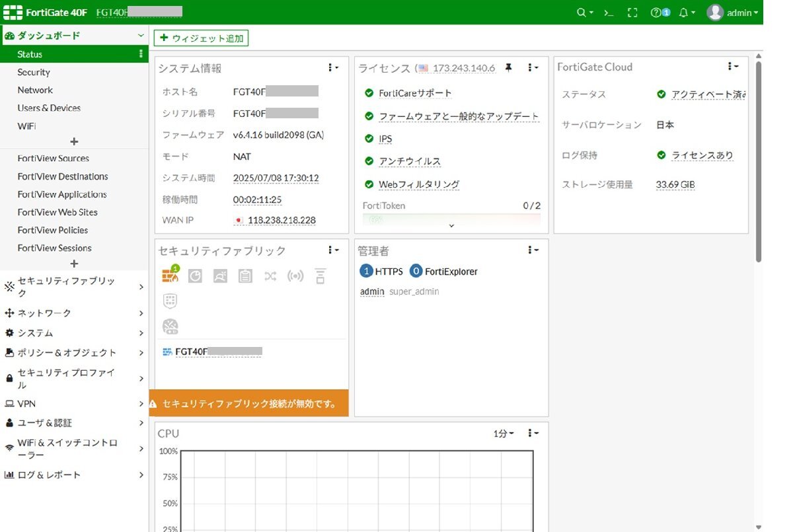Click the ウィジェット追加 button
793x532 pixels.
click(x=201, y=38)
